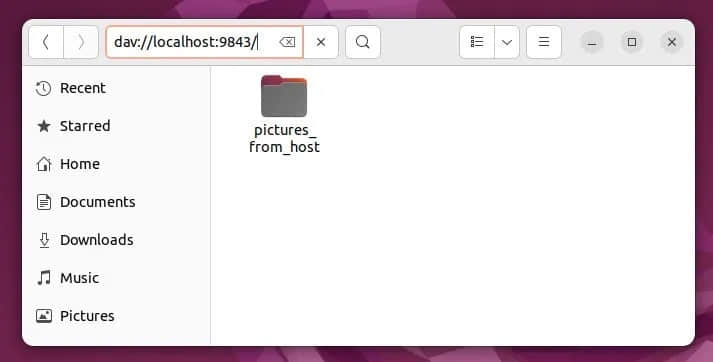Select Recent in the sidebar
The width and height of the screenshot is (713, 362).
coord(116,88)
